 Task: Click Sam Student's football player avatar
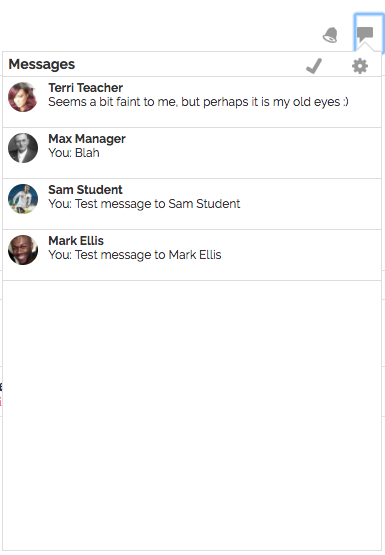23,199
